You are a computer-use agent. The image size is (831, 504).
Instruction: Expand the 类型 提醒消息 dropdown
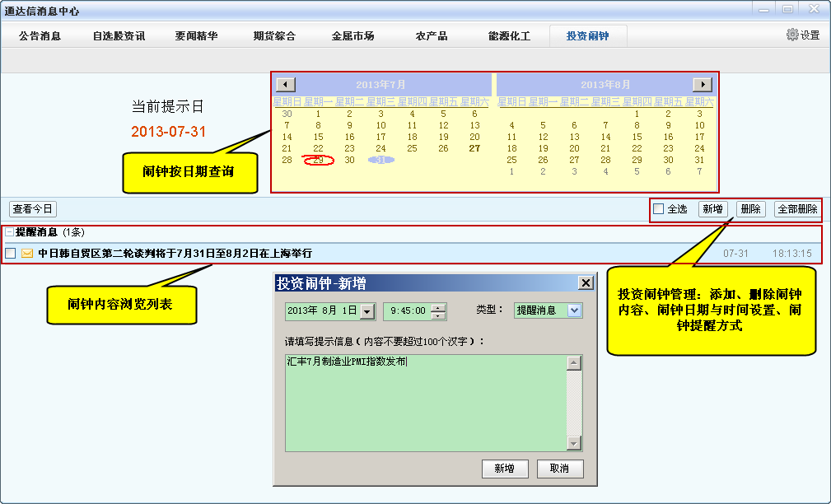574,310
